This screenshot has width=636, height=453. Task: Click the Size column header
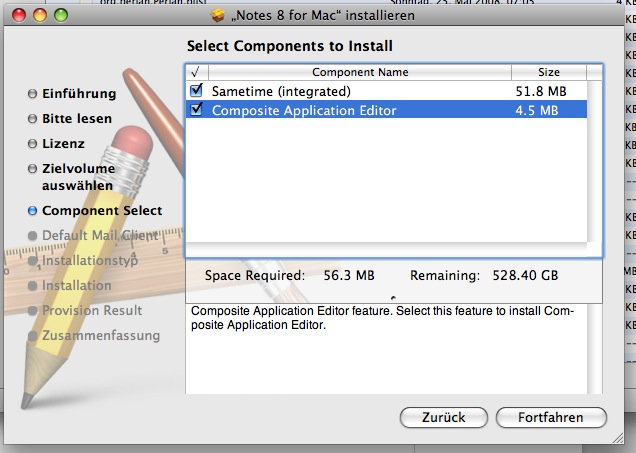(x=549, y=72)
